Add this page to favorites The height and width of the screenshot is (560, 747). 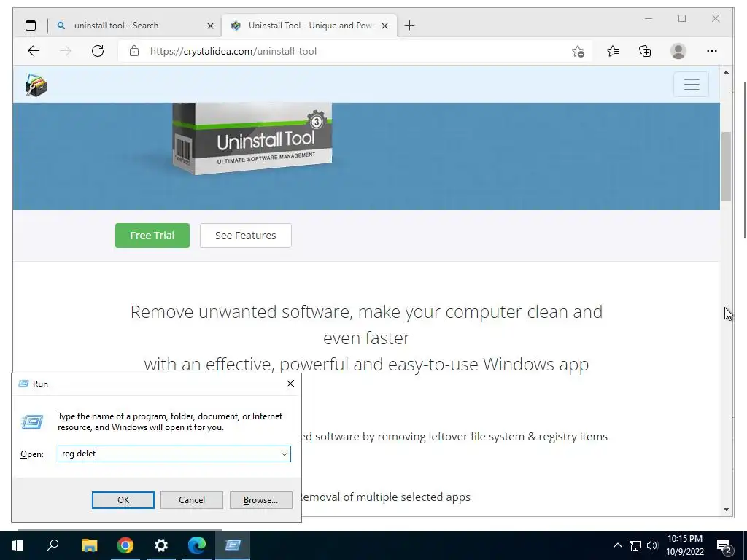578,52
